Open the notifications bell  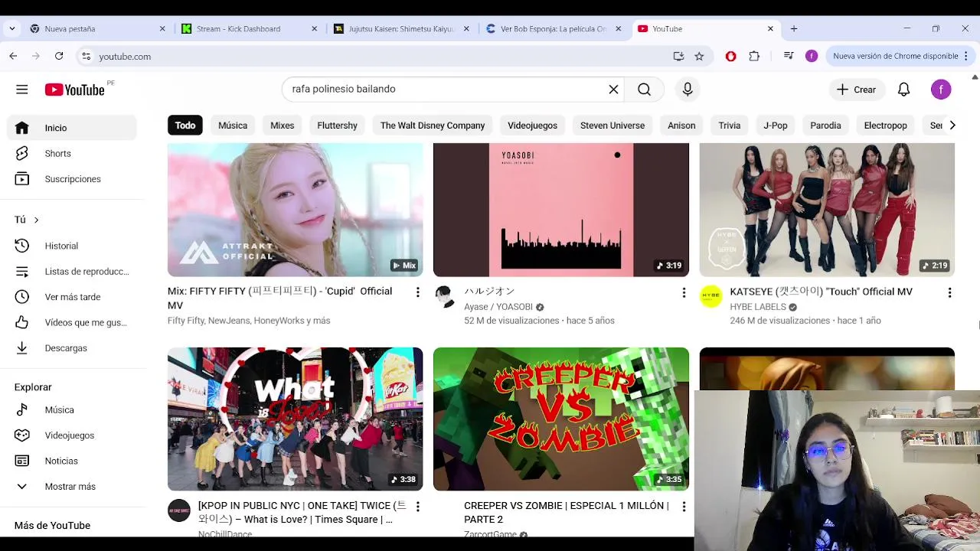(903, 90)
